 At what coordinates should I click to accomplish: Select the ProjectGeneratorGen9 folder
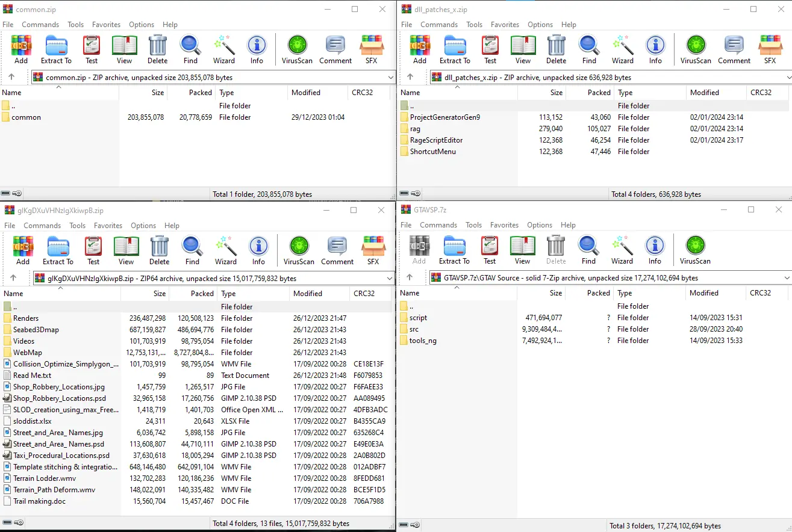[x=594, y=117]
